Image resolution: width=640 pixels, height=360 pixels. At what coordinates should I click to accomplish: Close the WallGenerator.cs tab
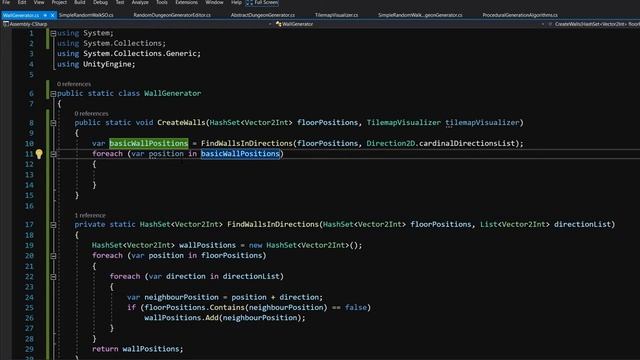[52, 15]
